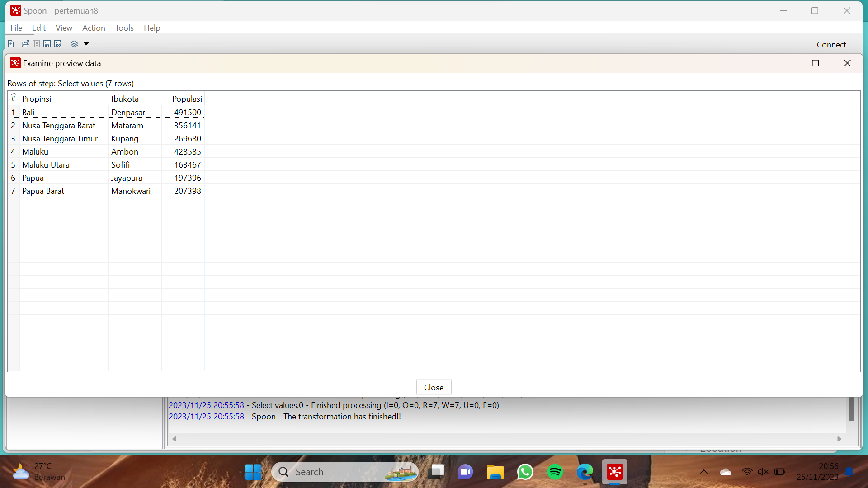Select the Jayapura cell

click(127, 178)
